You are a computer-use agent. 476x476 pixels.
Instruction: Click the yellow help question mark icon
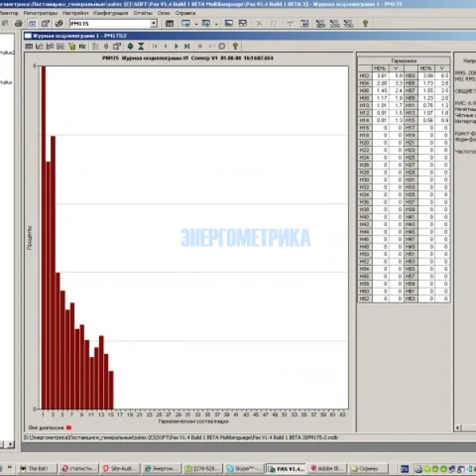coord(235,47)
